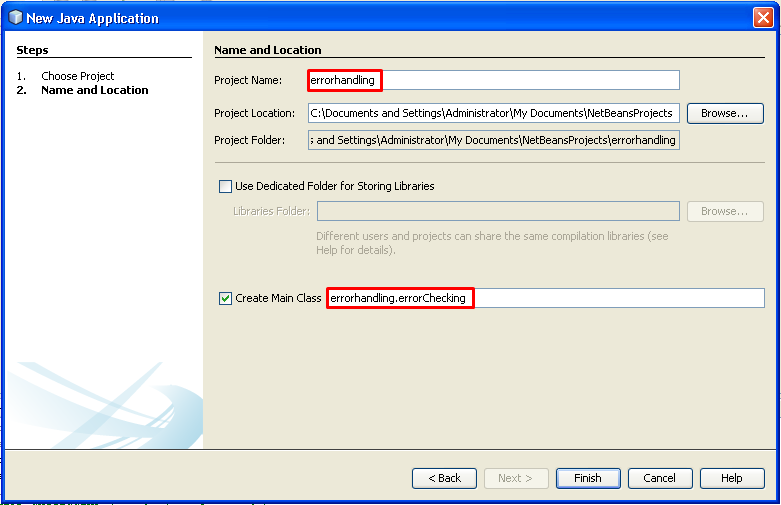The image size is (781, 505).
Task: Click the Project Name label
Action: click(x=248, y=80)
